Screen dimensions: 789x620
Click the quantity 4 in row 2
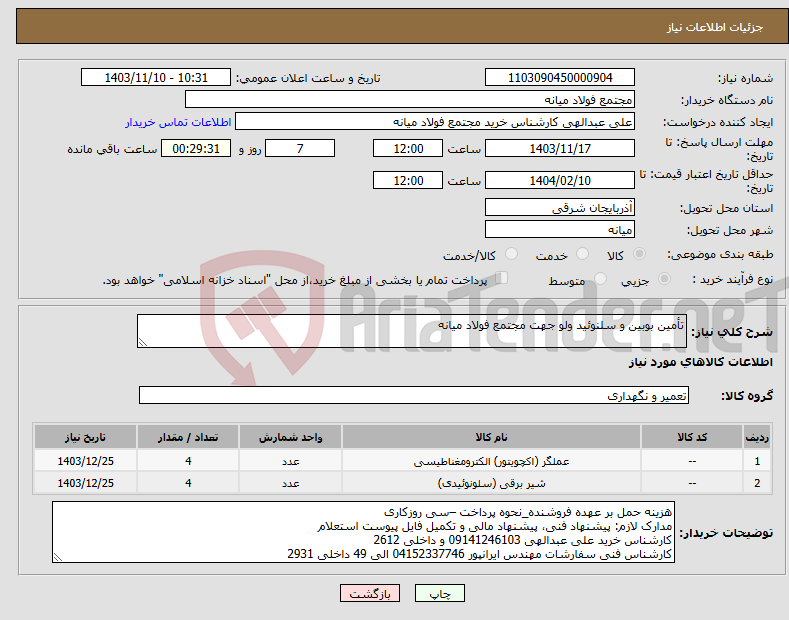[x=188, y=483]
